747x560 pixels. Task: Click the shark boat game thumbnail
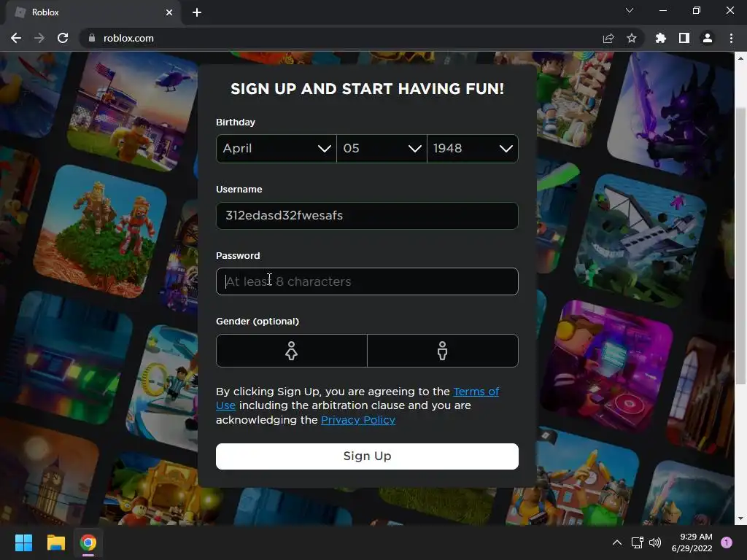640,239
